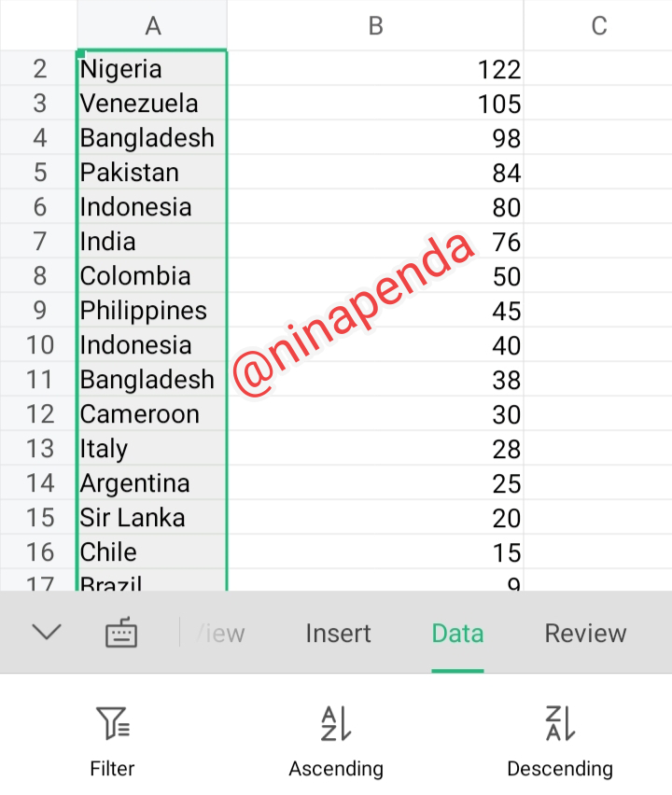
Task: Sort column in Ascending order
Action: 336,740
